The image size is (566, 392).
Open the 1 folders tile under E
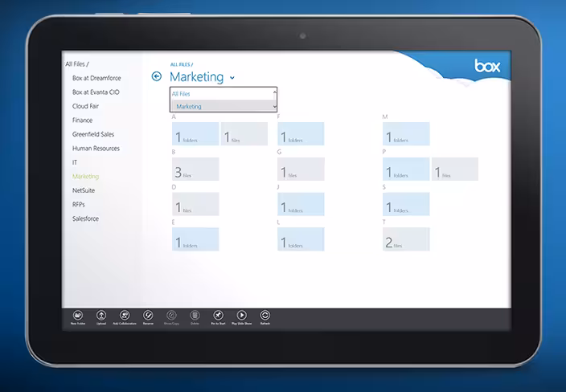tap(195, 239)
